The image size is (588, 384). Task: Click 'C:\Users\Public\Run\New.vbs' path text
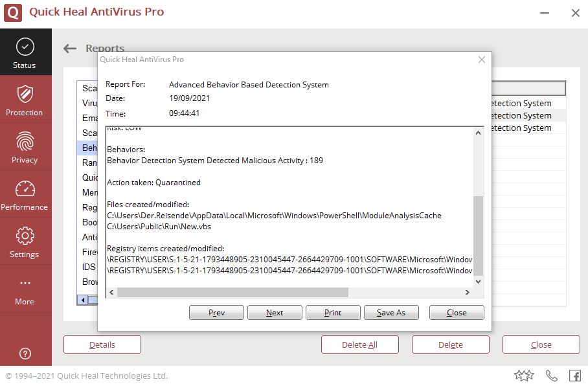(159, 227)
